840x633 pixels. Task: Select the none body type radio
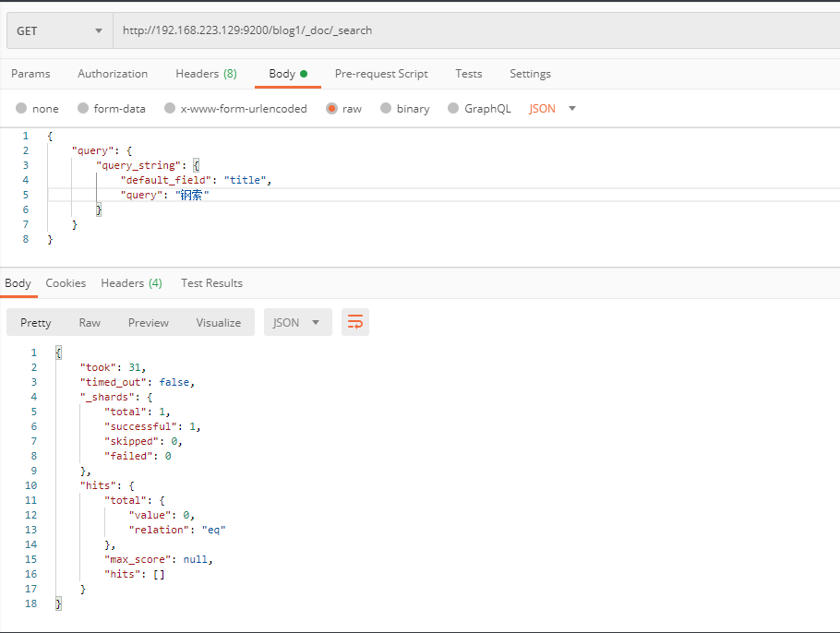(x=21, y=108)
